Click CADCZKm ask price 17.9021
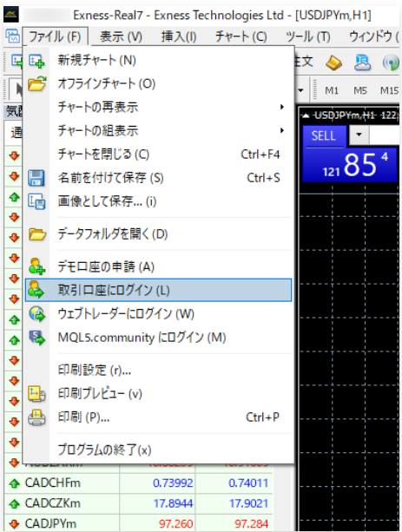 [248, 503]
